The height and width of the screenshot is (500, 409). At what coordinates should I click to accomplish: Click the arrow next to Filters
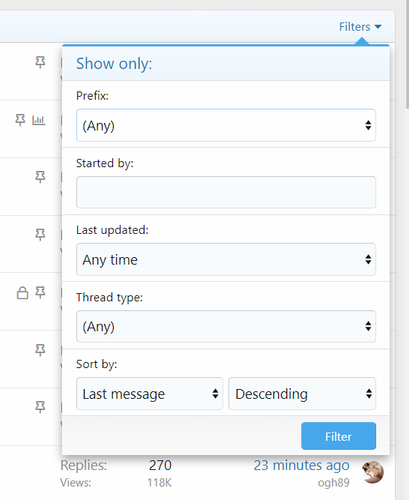[x=378, y=27]
